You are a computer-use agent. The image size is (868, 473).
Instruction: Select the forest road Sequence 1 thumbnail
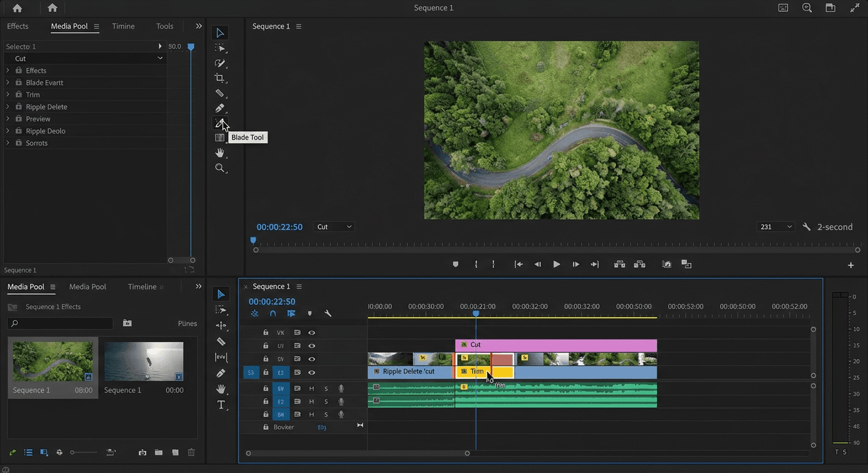53,362
